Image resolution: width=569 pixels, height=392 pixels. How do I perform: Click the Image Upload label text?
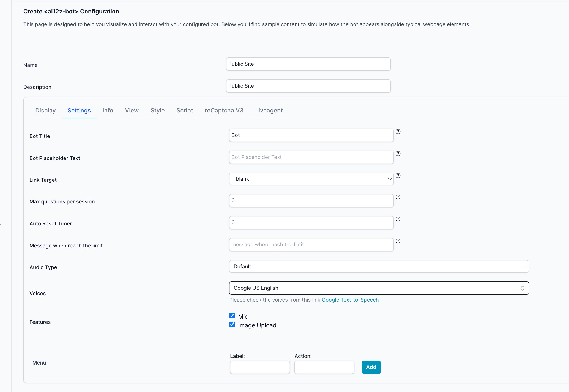click(257, 325)
